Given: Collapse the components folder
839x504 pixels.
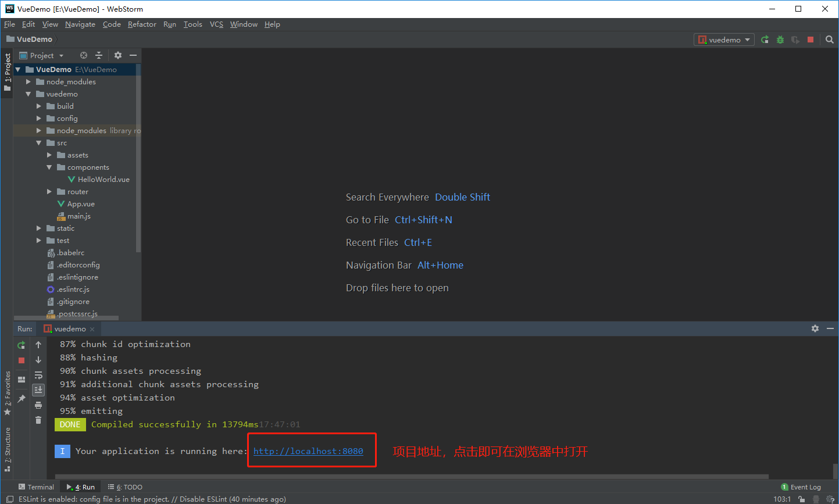Looking at the screenshot, I should click(49, 167).
